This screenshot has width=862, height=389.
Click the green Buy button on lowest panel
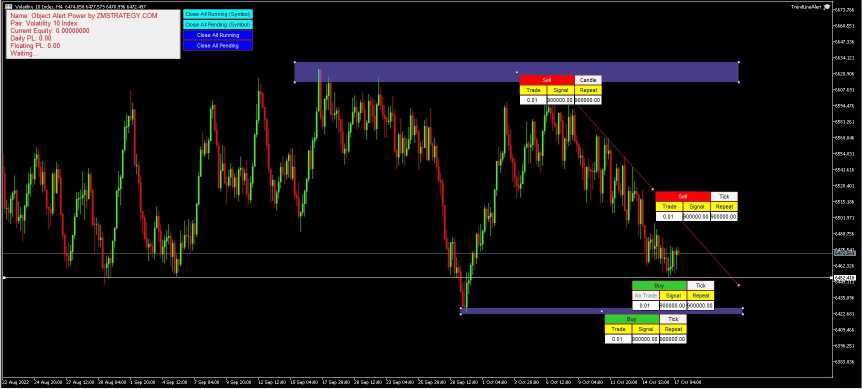click(632, 319)
